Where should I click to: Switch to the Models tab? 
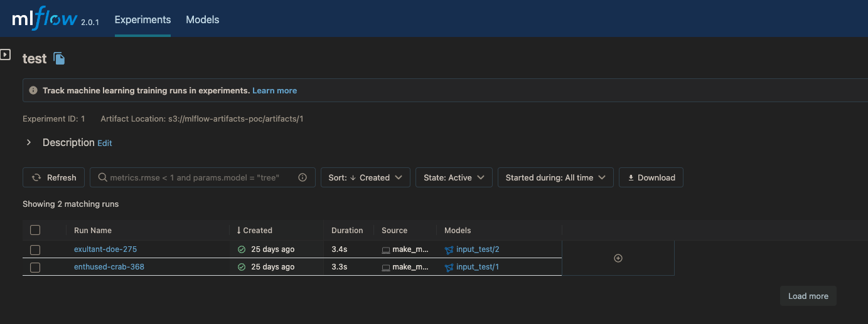click(203, 20)
